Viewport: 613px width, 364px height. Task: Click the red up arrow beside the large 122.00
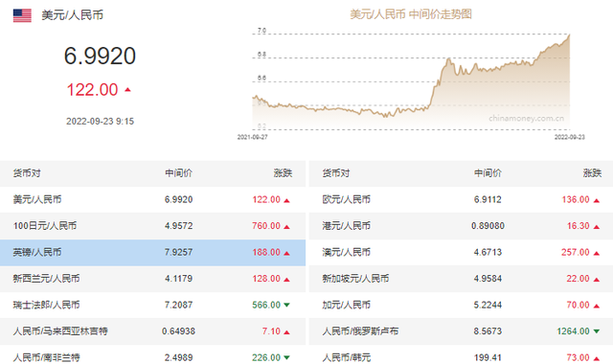[x=127, y=90]
